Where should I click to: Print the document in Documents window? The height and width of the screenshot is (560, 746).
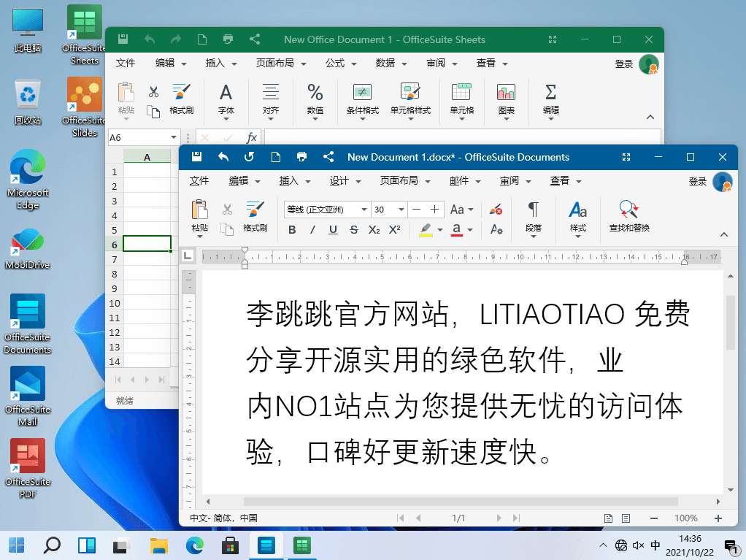coord(301,157)
